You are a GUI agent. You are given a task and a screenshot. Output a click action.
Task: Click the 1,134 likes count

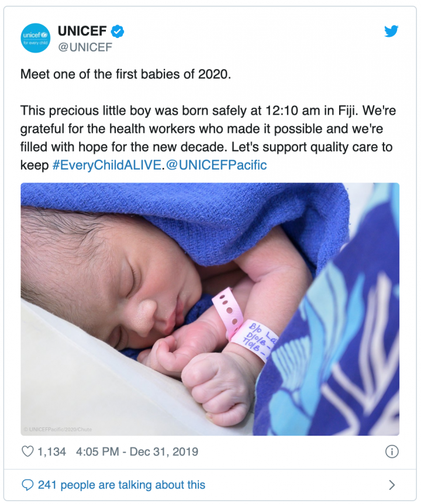pos(51,451)
